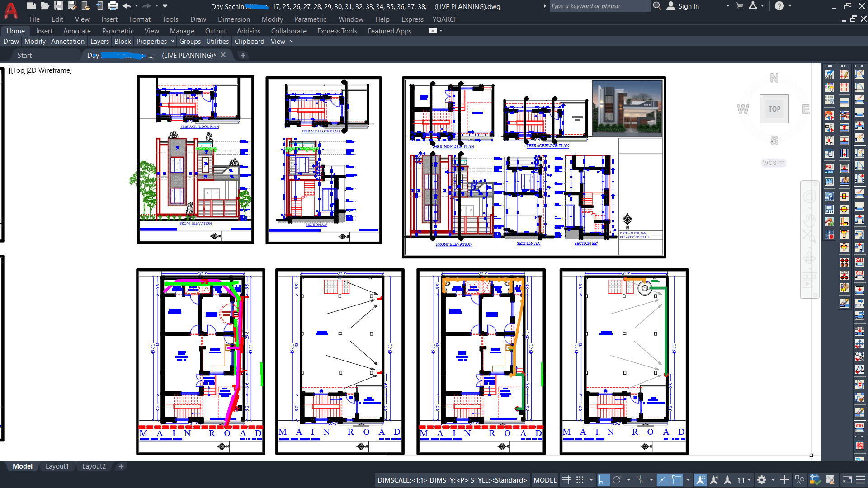Click the Open folder icon
Screen dimensions: 868x488
point(45,6)
